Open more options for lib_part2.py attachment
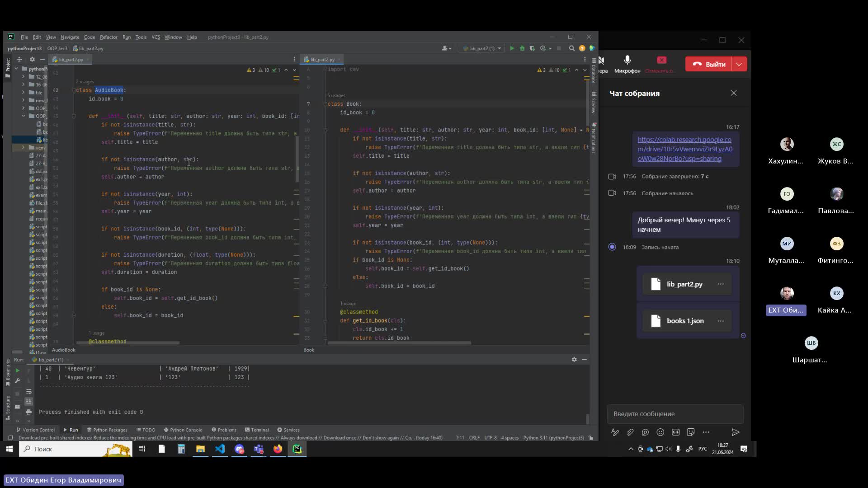The width and height of the screenshot is (868, 488). click(721, 284)
